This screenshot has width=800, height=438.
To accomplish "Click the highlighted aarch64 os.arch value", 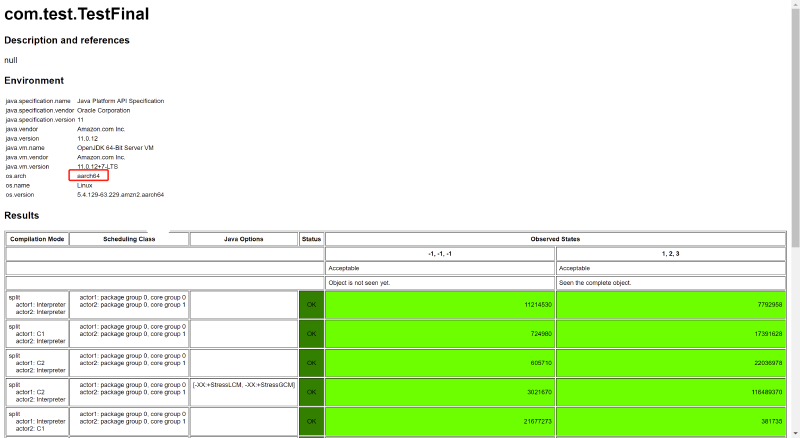I will click(x=89, y=175).
